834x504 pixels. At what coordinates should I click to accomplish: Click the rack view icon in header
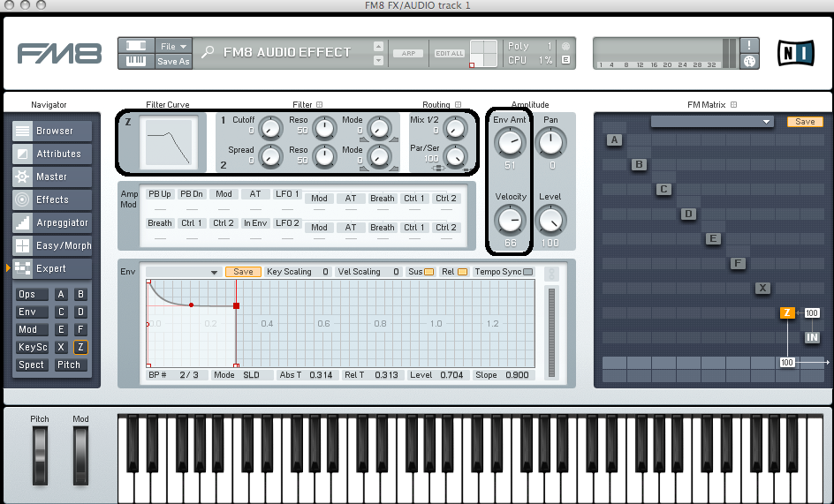click(x=136, y=45)
